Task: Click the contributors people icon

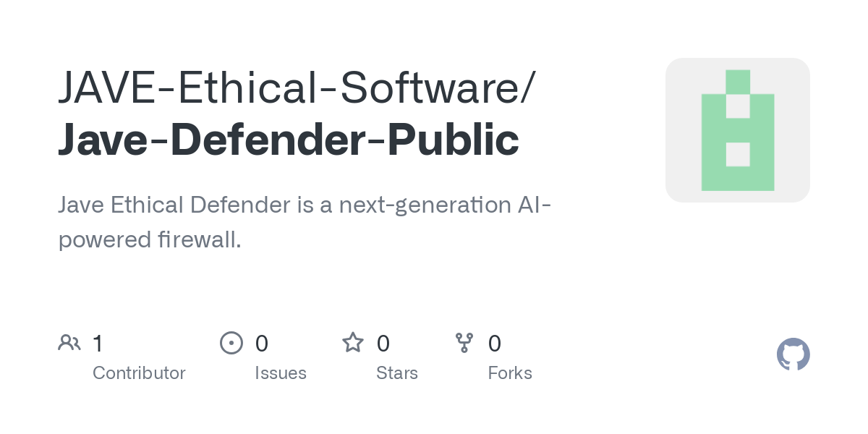Action: pyautogui.click(x=69, y=343)
